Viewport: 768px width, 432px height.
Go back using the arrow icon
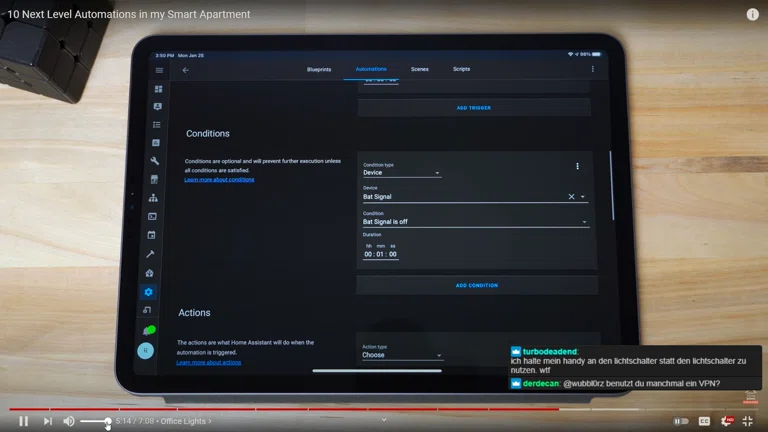[x=185, y=70]
